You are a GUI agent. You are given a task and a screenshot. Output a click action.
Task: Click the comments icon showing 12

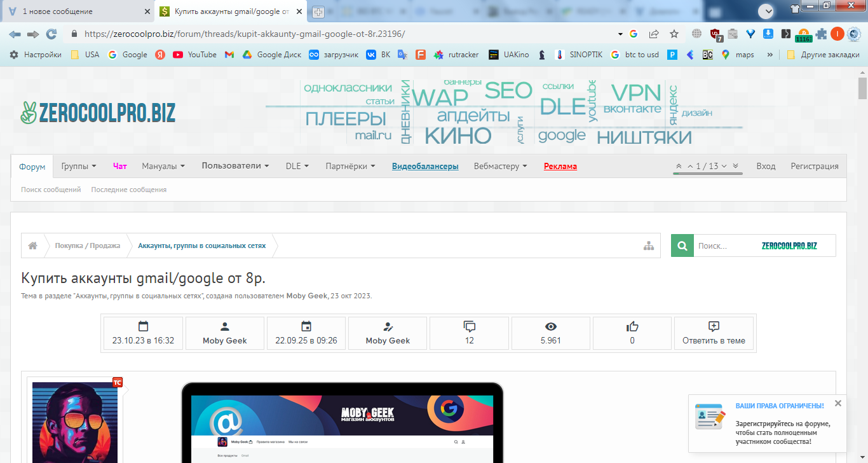point(470,327)
